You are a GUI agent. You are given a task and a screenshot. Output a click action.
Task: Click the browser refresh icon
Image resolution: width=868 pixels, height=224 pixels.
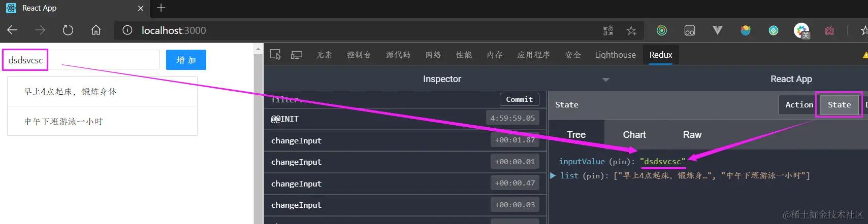(68, 30)
